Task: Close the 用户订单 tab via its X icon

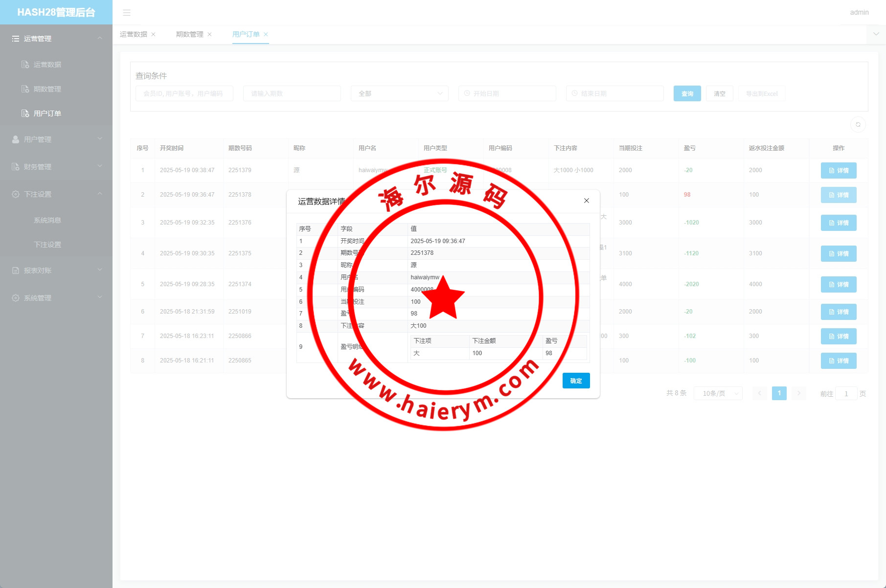Action: [266, 34]
